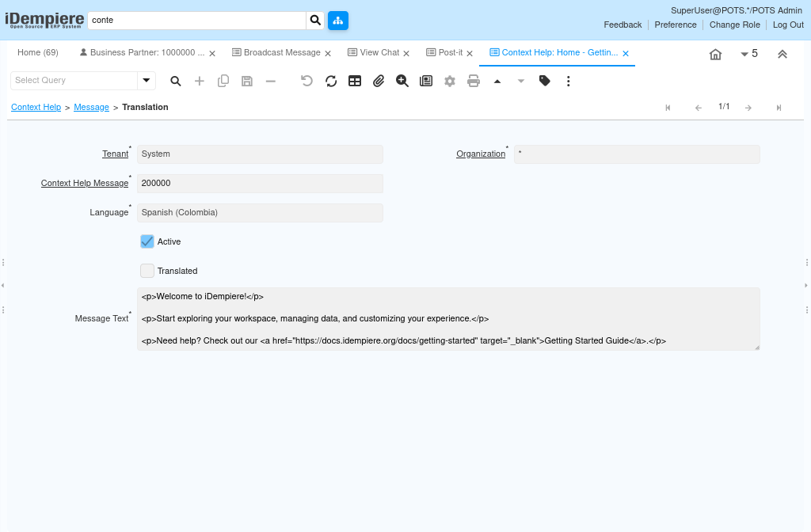Close the Post-it tab
The width and height of the screenshot is (811, 532).
tap(470, 53)
